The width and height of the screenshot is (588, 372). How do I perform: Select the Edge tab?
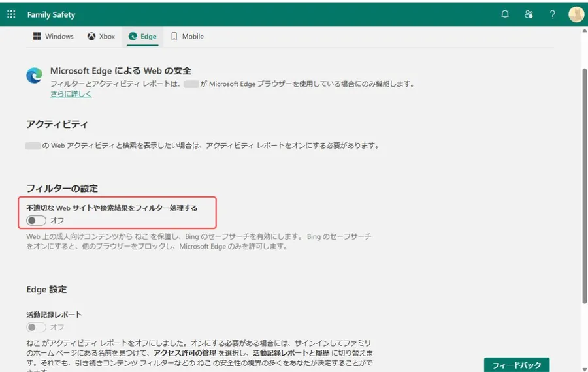(x=142, y=37)
